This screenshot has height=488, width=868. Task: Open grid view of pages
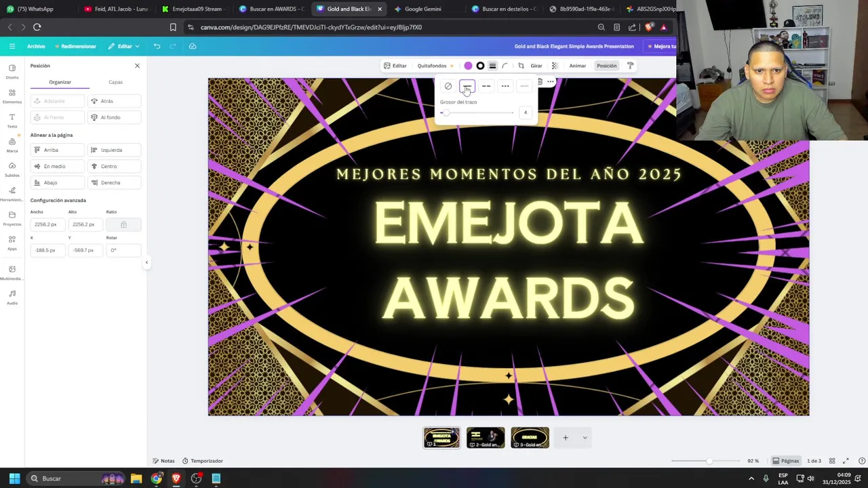(832, 461)
